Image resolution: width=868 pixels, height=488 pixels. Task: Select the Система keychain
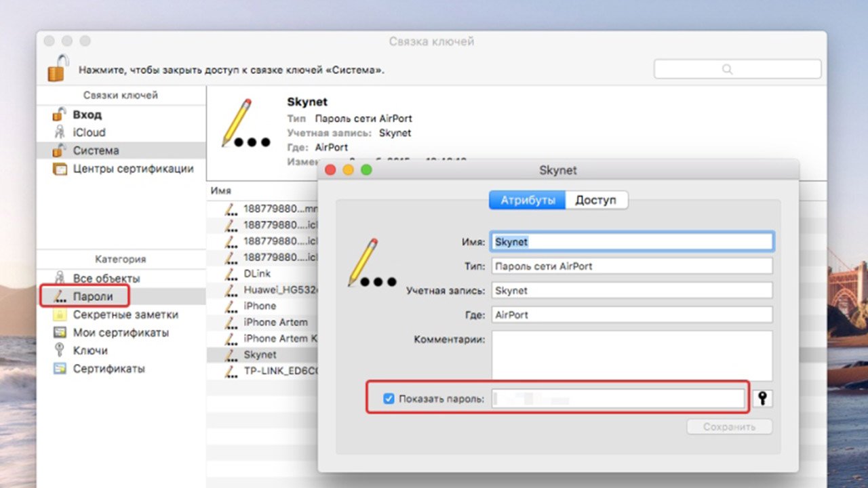pyautogui.click(x=96, y=150)
